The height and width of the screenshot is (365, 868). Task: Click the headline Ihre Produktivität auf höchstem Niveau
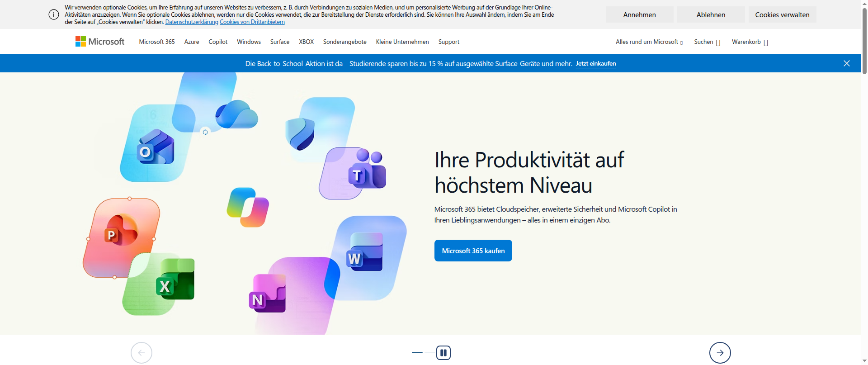(x=529, y=172)
